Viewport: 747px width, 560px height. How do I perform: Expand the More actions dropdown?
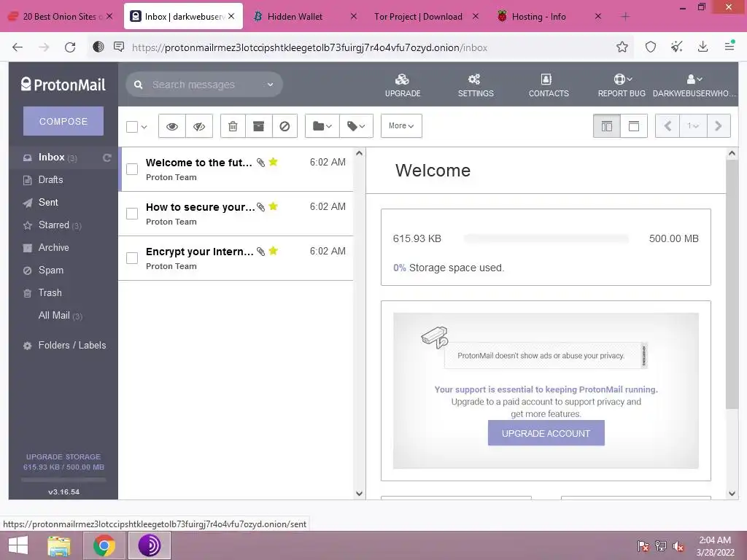401,126
